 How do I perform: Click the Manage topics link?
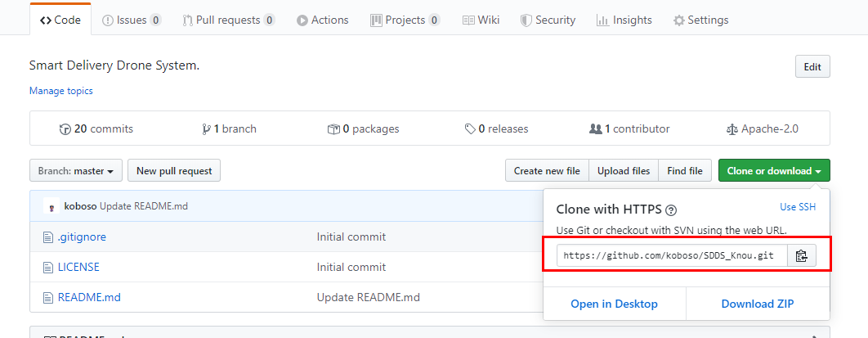coord(61,91)
